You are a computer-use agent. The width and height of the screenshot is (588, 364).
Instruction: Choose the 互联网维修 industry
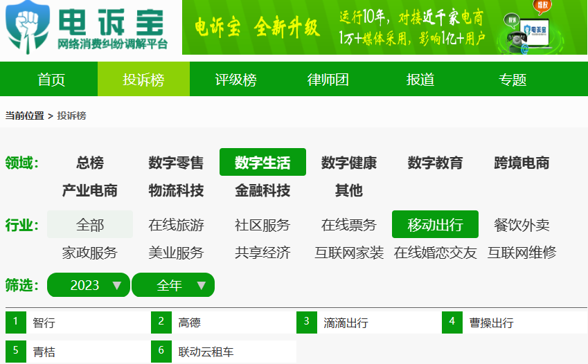pos(522,253)
